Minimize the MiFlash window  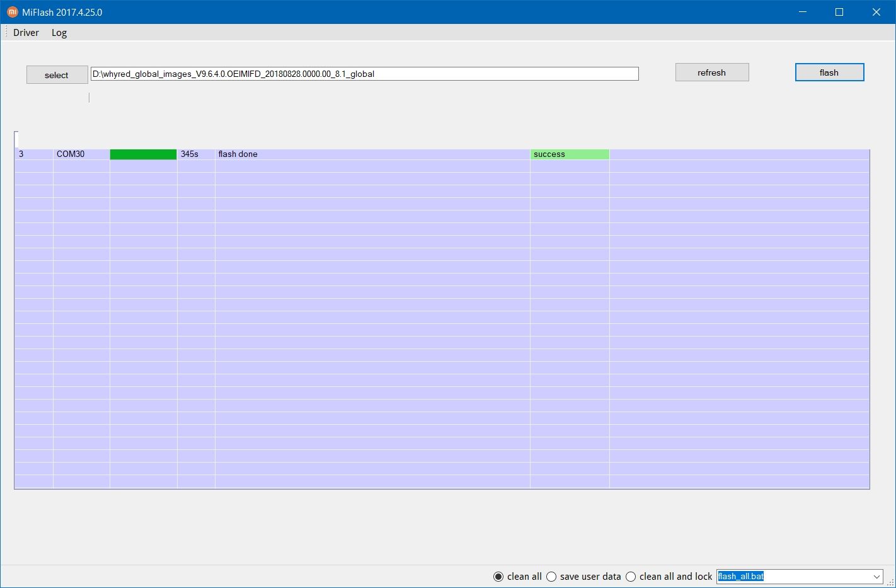point(803,12)
